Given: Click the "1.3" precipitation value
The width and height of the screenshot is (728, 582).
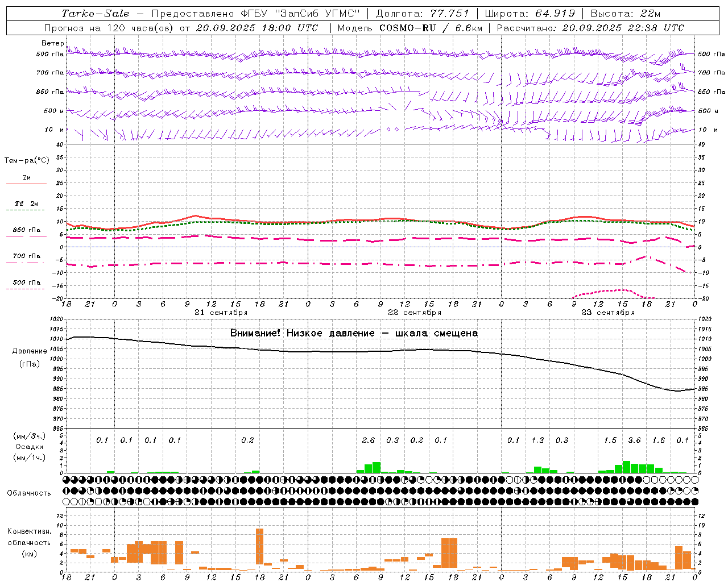Looking at the screenshot, I should click(537, 440).
